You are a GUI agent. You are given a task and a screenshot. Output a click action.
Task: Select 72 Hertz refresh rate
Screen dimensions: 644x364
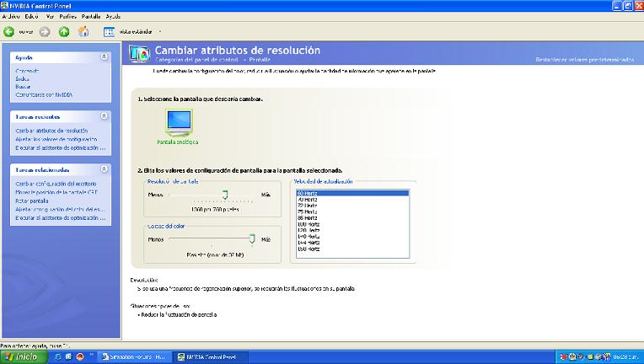coord(352,206)
